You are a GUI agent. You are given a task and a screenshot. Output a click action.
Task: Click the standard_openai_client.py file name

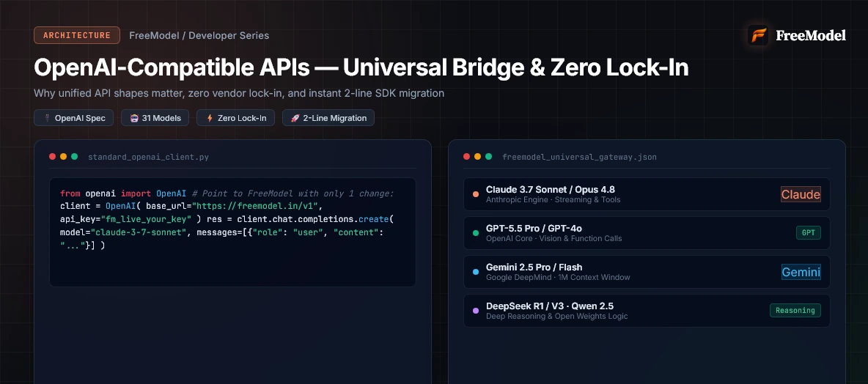[x=148, y=157]
